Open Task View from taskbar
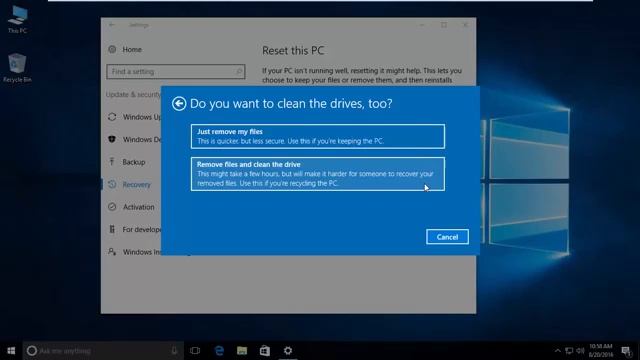The image size is (640, 360). [195, 351]
